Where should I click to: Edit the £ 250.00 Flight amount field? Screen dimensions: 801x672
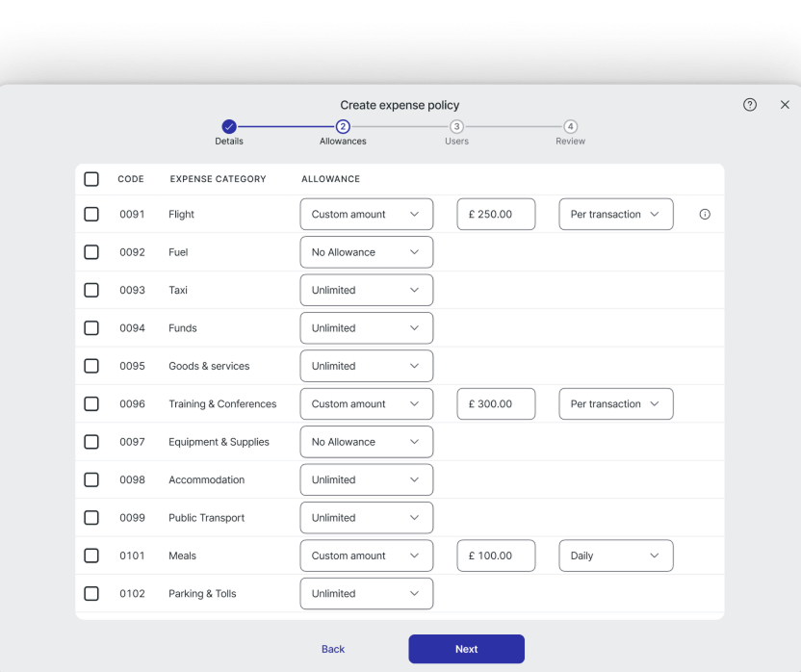click(496, 215)
